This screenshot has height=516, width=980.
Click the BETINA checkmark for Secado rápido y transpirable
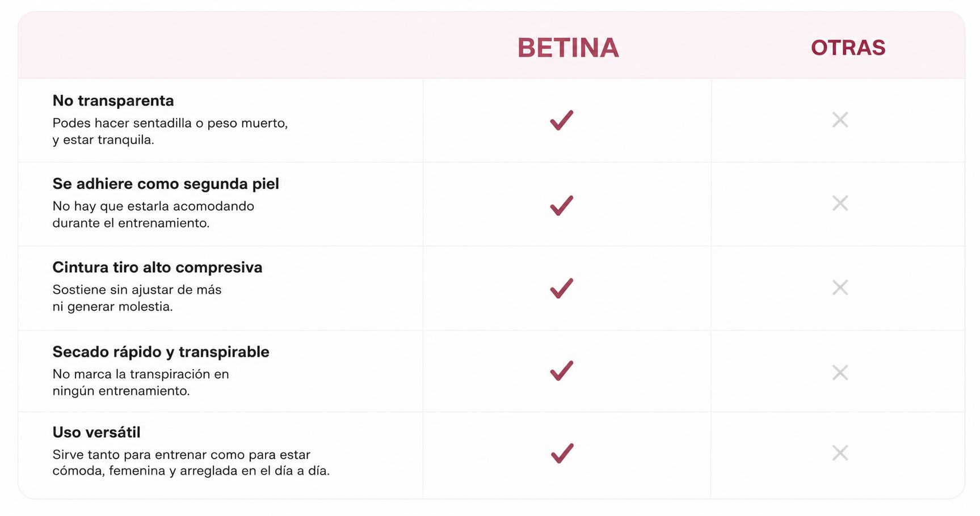[562, 371]
